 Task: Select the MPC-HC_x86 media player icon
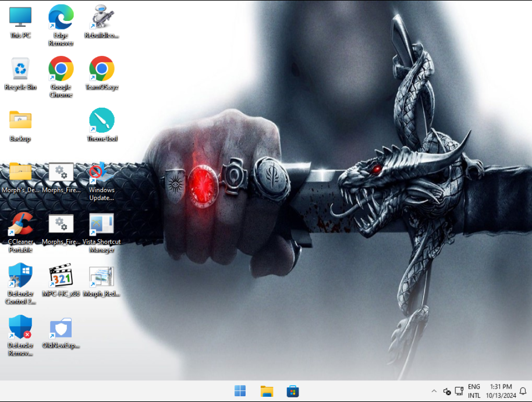pos(61,280)
